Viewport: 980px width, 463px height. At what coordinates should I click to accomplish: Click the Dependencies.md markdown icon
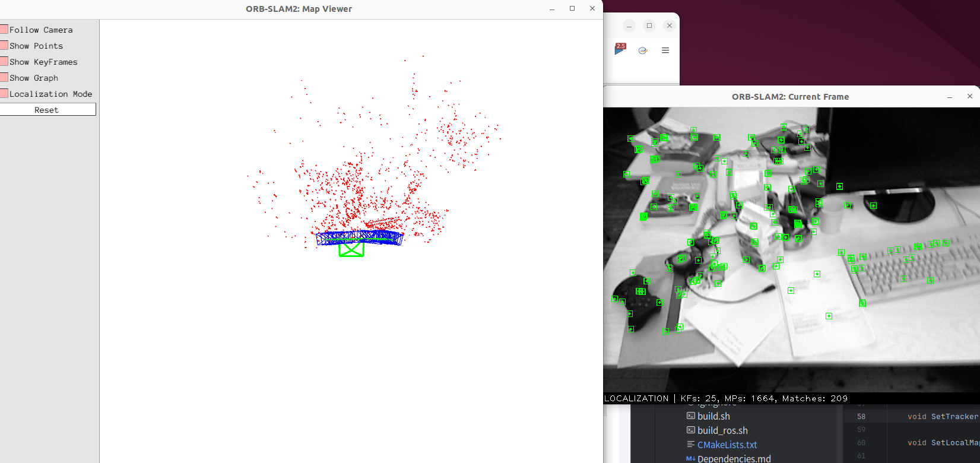(x=691, y=458)
